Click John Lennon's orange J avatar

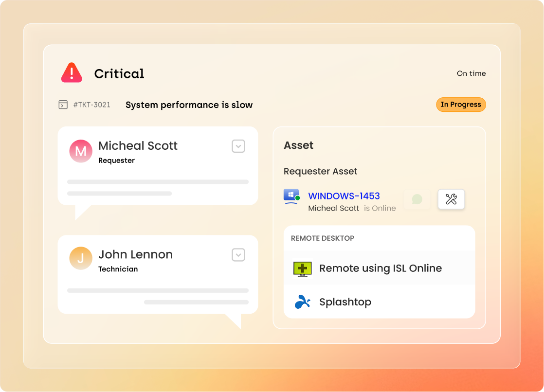click(x=81, y=259)
